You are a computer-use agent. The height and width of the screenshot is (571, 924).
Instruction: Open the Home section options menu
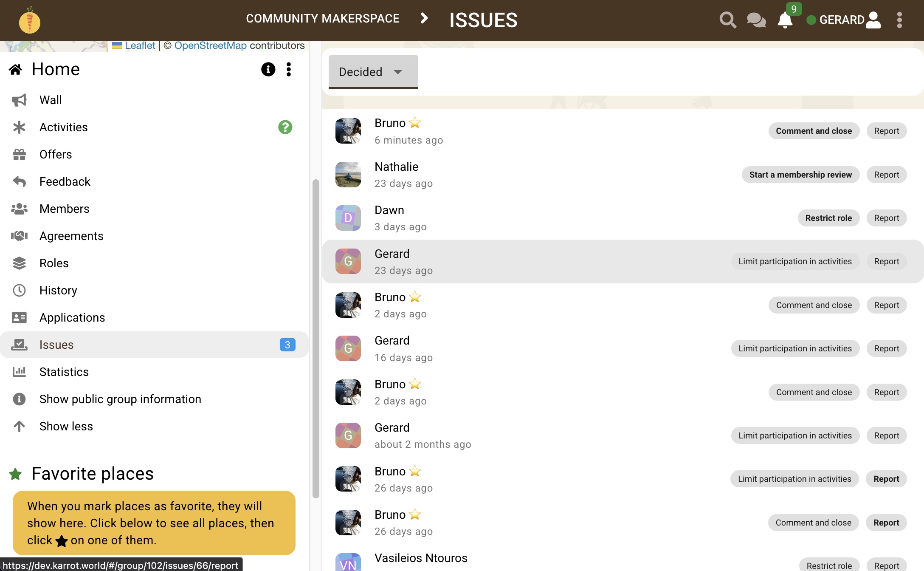(x=289, y=69)
